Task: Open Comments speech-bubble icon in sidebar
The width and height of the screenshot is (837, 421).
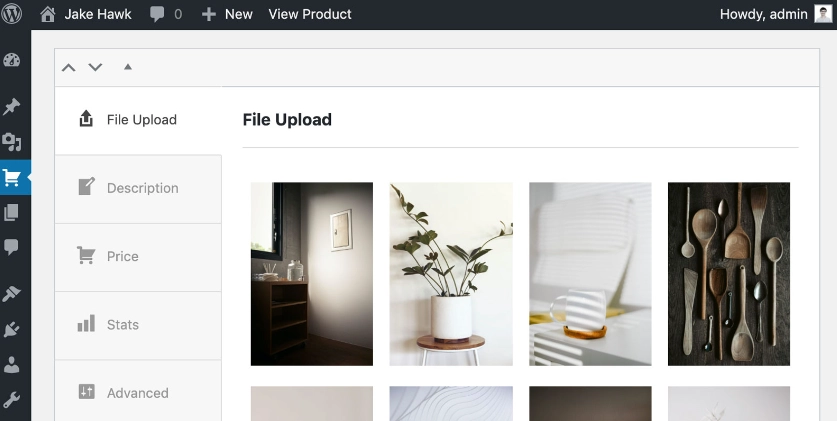Action: pos(11,247)
